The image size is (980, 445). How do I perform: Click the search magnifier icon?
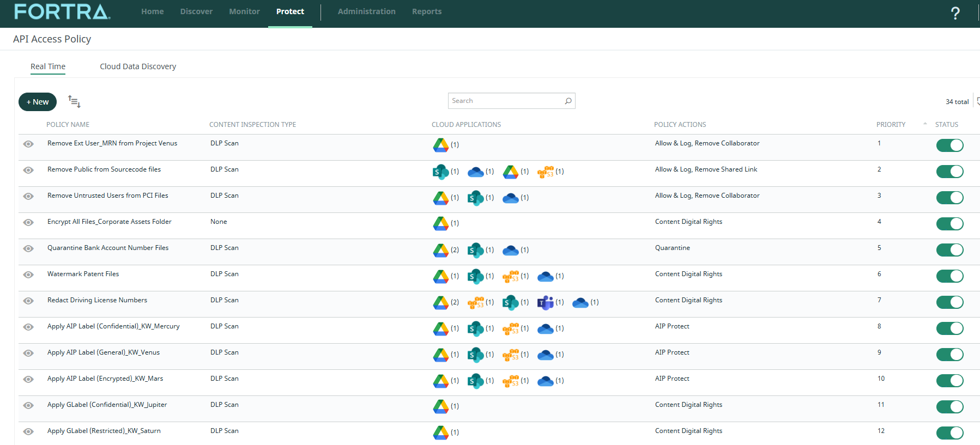[x=568, y=101]
